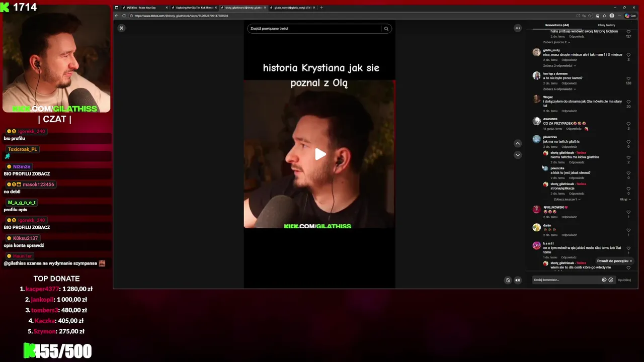This screenshot has width=644, height=362.
Task: Focus the 'Znajdź powiązane treści' search field
Action: click(x=314, y=29)
